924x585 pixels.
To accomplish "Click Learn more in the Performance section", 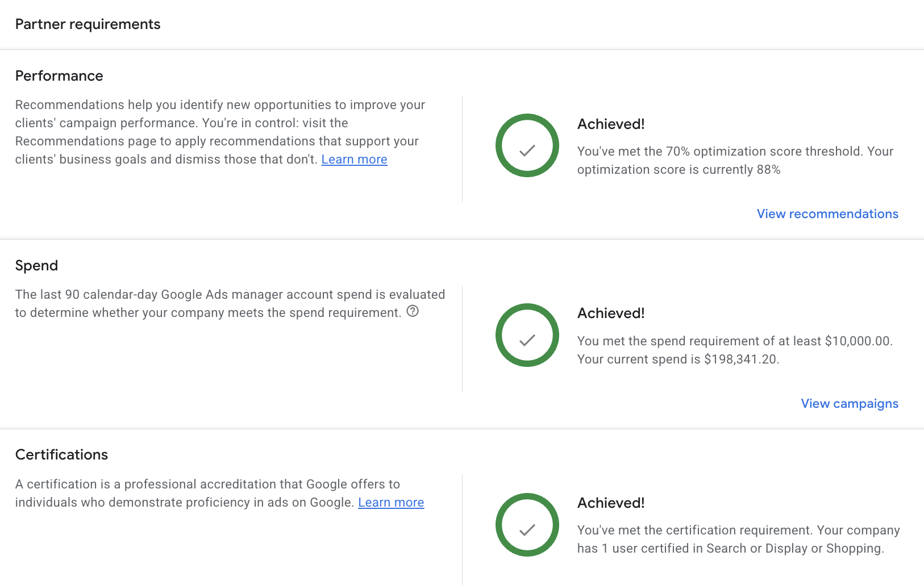I will (353, 159).
